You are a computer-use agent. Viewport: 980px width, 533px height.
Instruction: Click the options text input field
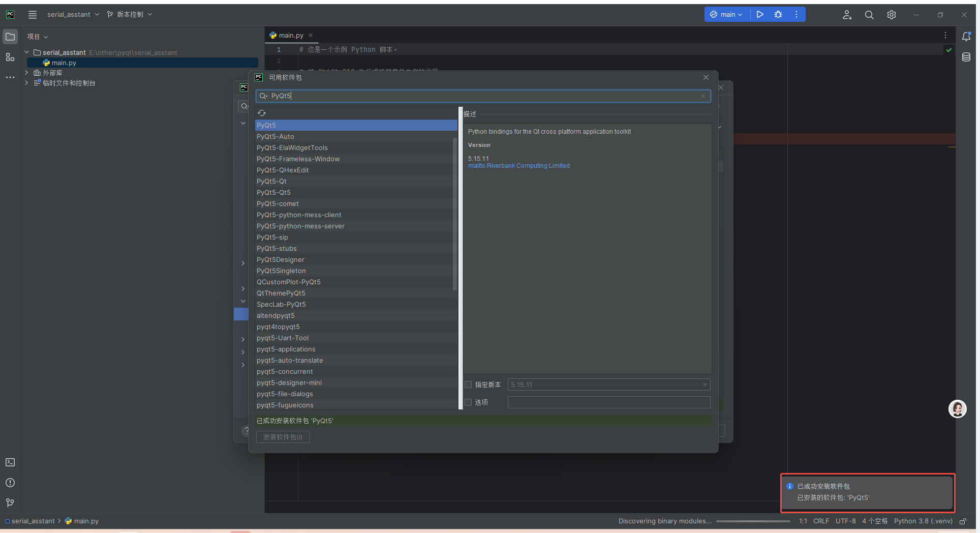coord(609,402)
